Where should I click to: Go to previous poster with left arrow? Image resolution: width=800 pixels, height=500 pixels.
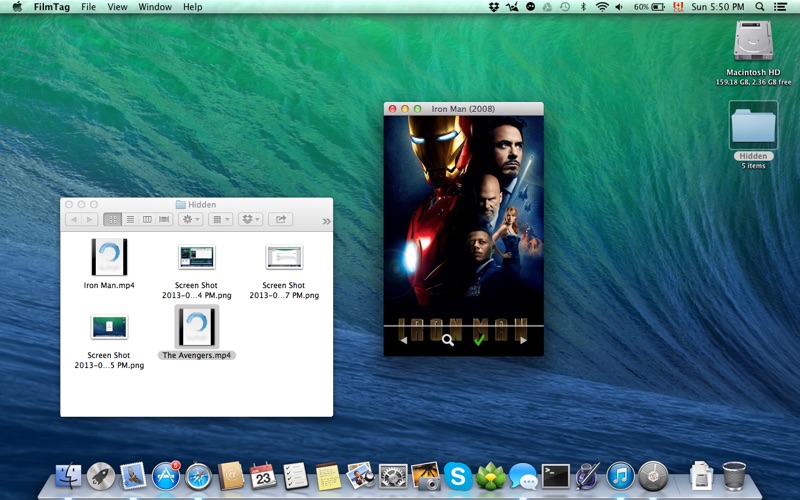(404, 340)
